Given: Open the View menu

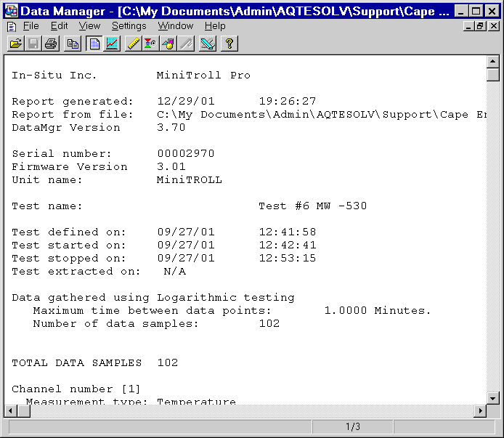Looking at the screenshot, I should [x=89, y=25].
